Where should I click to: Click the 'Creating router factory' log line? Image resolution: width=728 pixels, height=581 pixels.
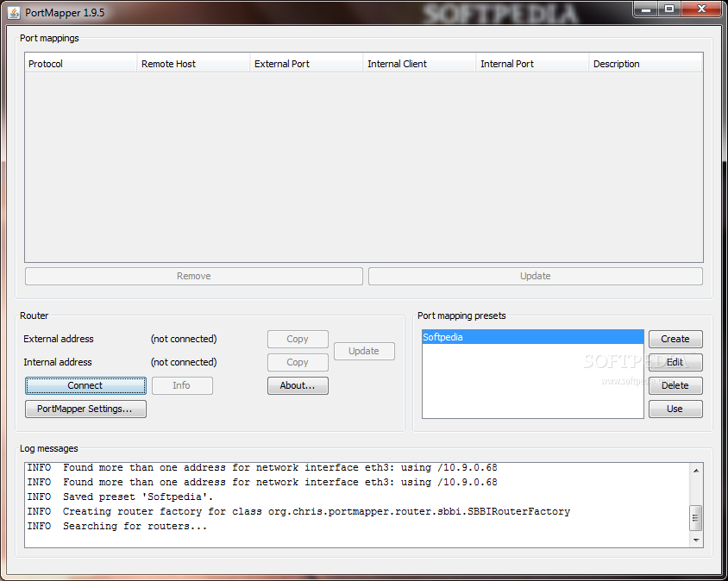click(x=298, y=511)
